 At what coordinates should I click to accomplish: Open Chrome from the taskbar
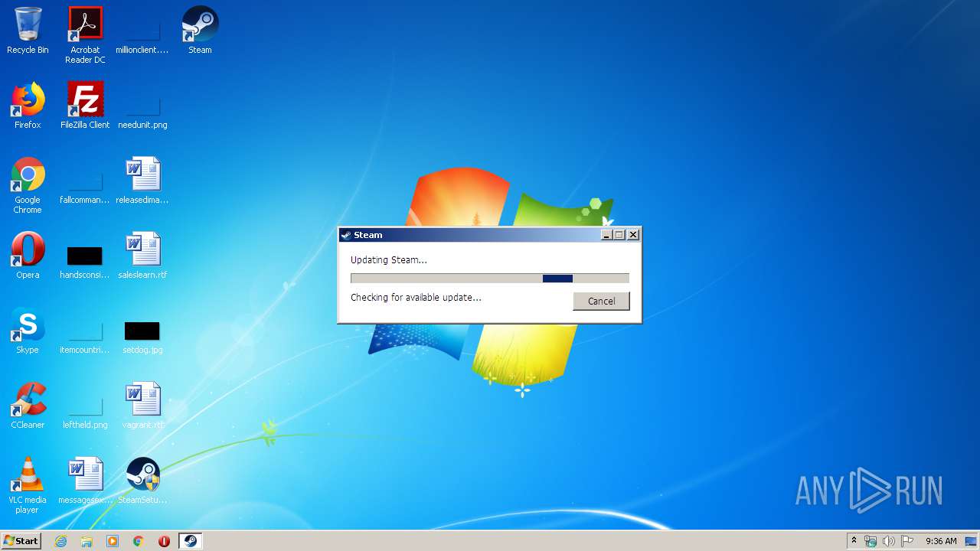coord(139,541)
